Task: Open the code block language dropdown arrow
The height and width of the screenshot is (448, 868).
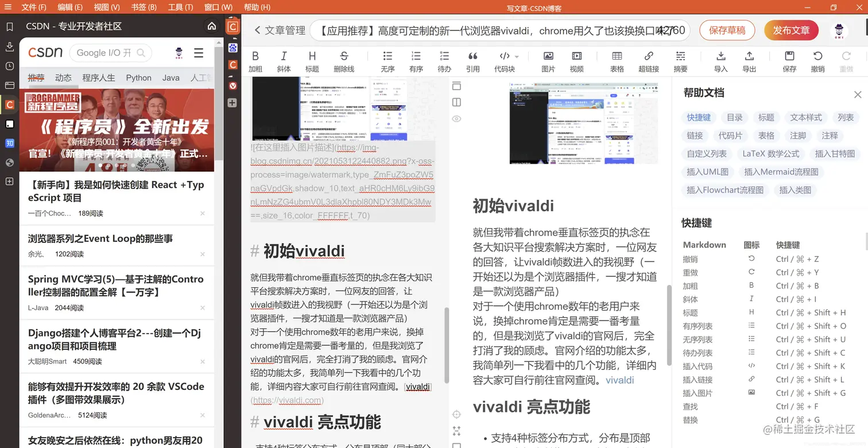Action: coord(516,56)
